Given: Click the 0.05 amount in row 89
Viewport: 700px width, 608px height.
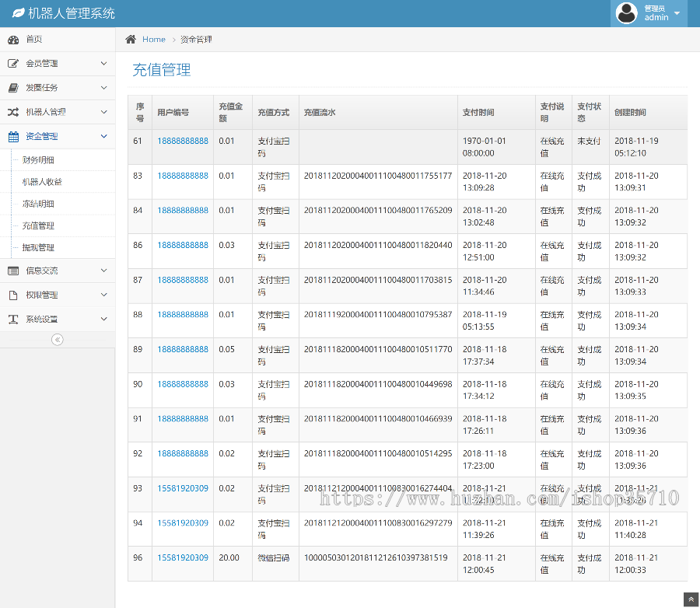Looking at the screenshot, I should pyautogui.click(x=227, y=349).
